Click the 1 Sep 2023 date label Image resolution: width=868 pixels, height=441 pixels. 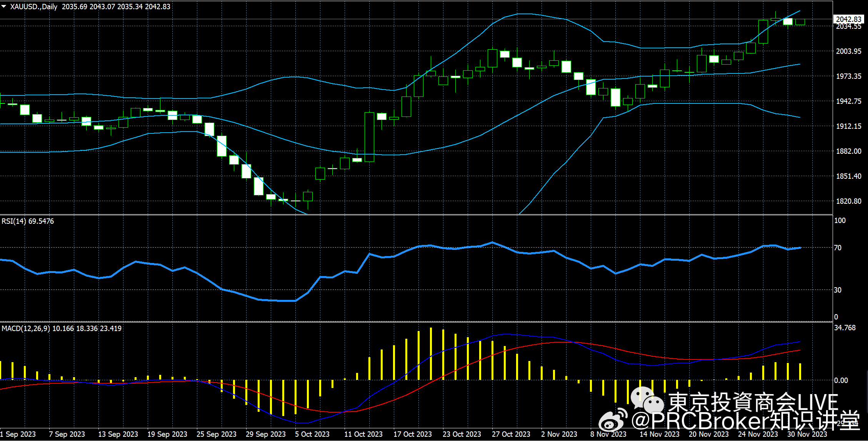(18, 434)
